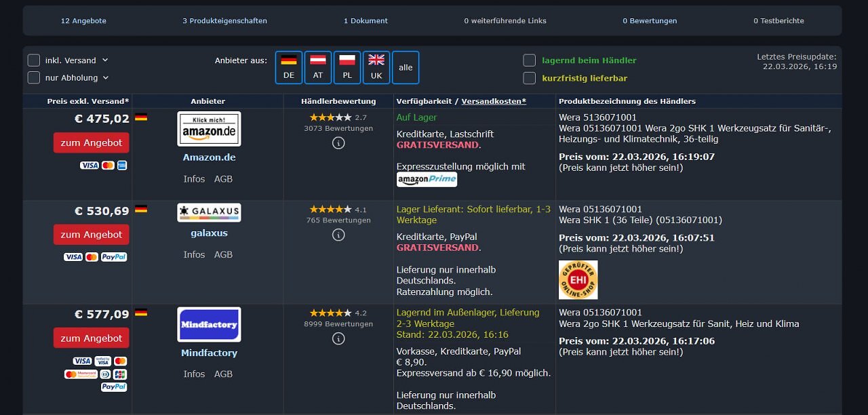
Task: Click the € 475,02 price
Action: click(102, 119)
